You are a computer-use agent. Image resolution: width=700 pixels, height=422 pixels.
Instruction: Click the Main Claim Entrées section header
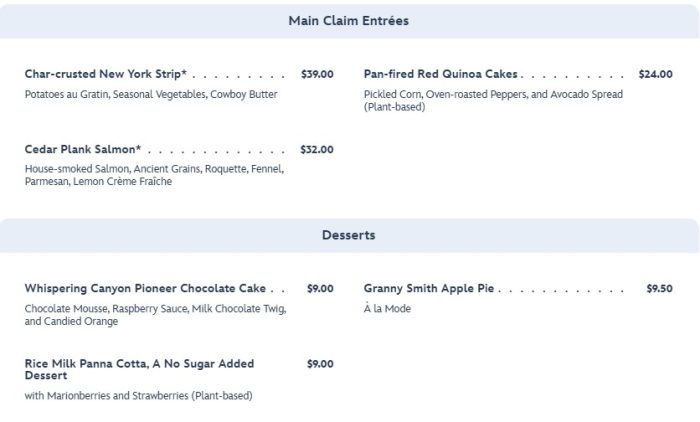[x=348, y=21]
